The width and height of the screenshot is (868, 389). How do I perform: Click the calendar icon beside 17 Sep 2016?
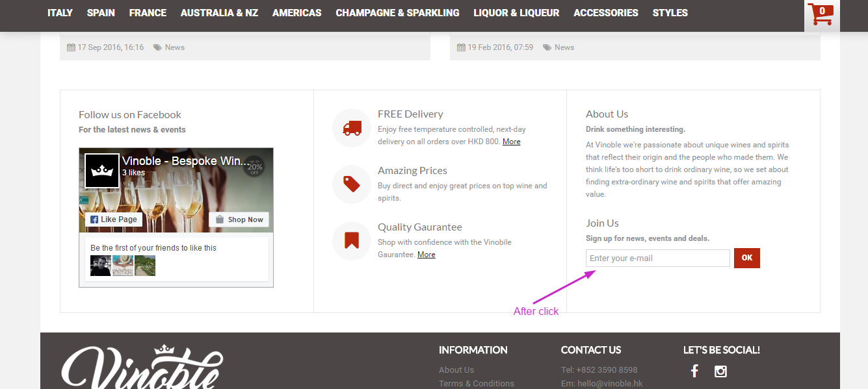click(x=71, y=47)
